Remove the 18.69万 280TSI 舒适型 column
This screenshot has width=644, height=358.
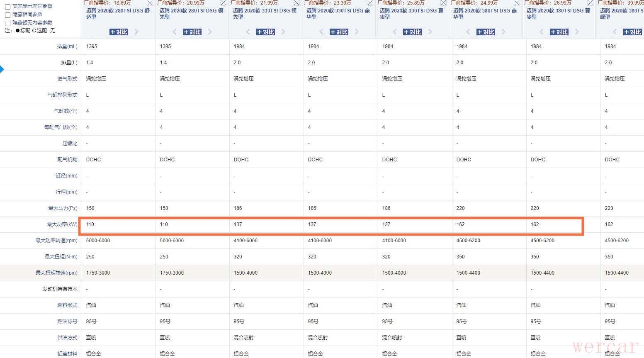(x=150, y=3)
